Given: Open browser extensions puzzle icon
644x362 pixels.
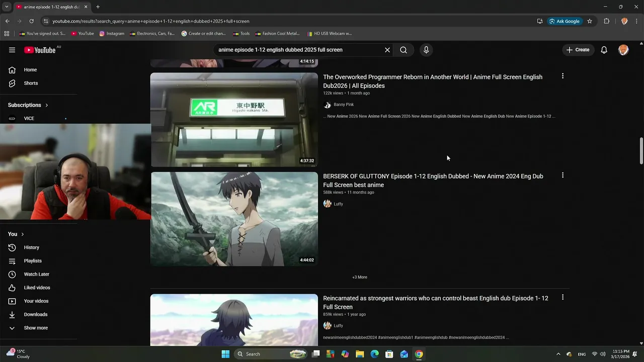Looking at the screenshot, I should [x=607, y=21].
